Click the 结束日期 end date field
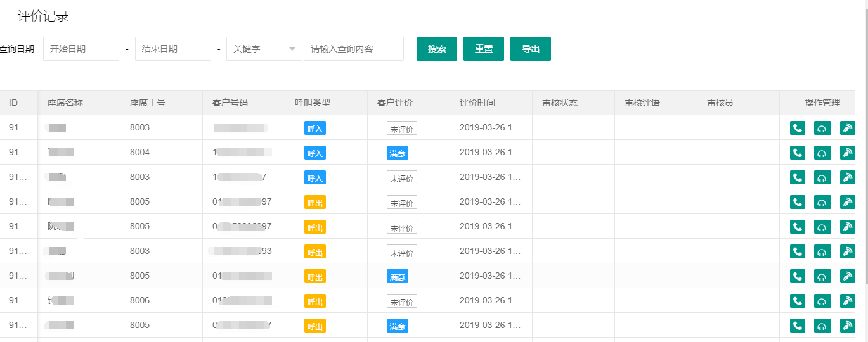 pos(172,49)
